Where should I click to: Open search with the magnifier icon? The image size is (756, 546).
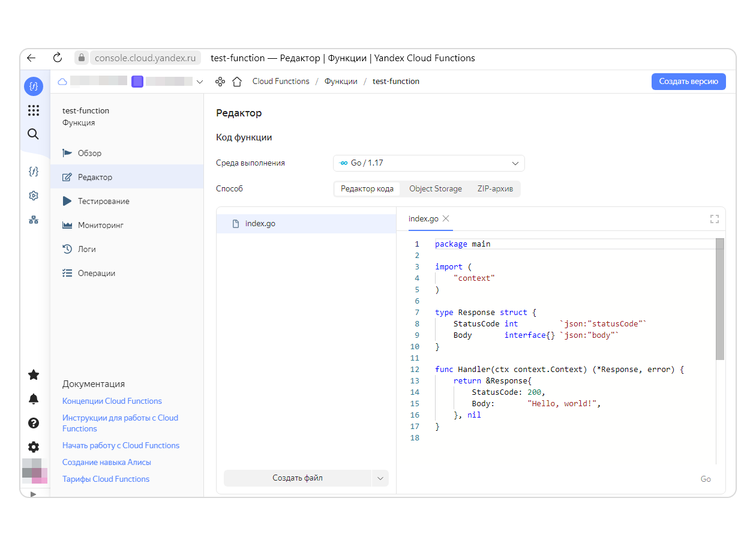point(34,134)
